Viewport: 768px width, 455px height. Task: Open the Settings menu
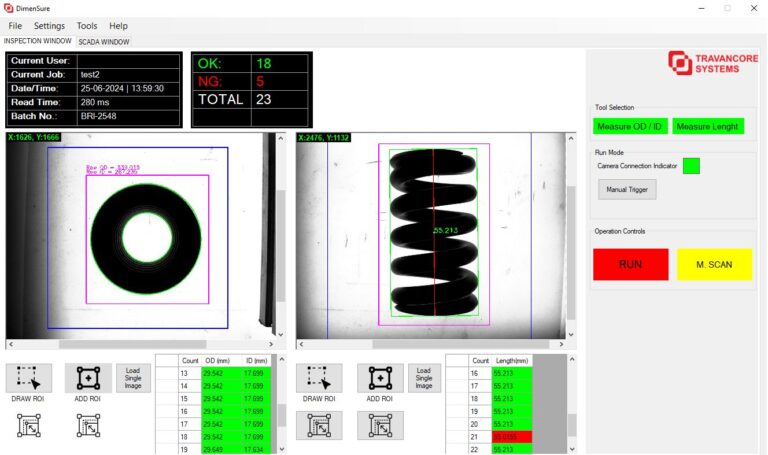pos(49,25)
